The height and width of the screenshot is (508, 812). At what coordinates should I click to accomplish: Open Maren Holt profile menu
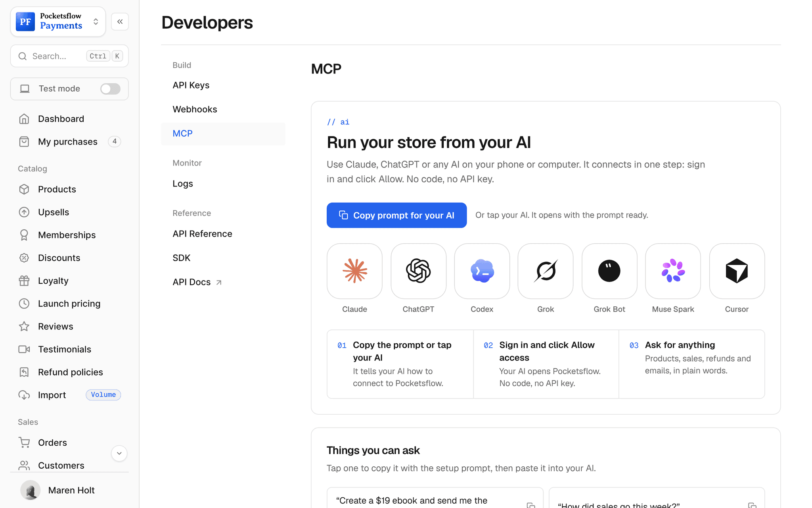click(69, 490)
